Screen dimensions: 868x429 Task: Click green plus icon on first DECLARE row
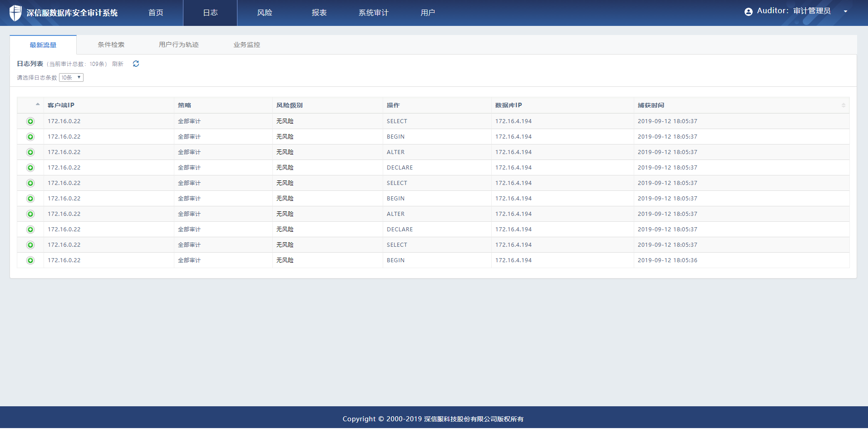coord(30,168)
